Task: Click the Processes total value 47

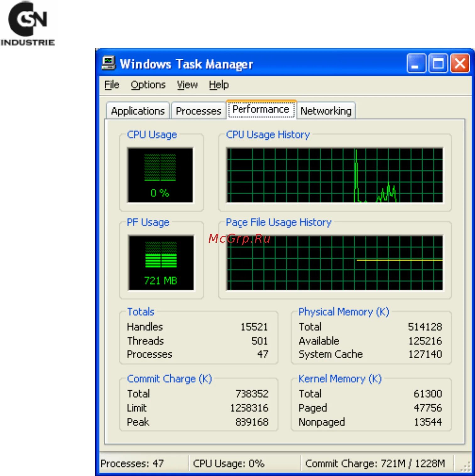Action: 263,354
